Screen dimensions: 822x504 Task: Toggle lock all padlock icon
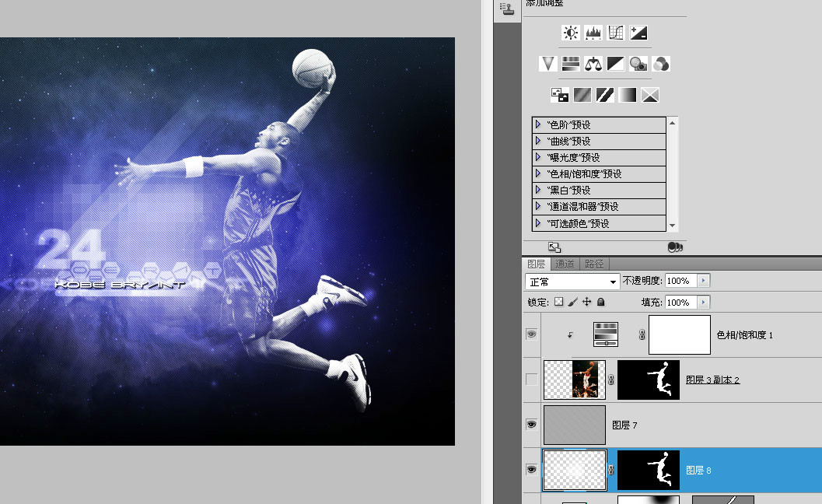click(x=601, y=302)
